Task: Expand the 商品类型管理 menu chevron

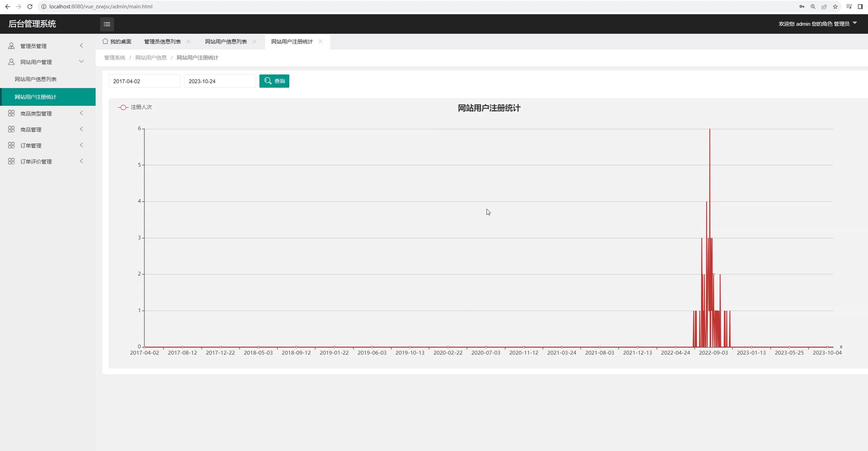Action: pyautogui.click(x=81, y=113)
